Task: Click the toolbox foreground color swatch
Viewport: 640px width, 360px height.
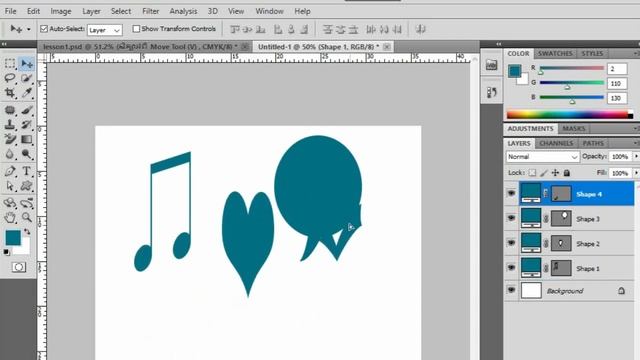Action: click(13, 238)
